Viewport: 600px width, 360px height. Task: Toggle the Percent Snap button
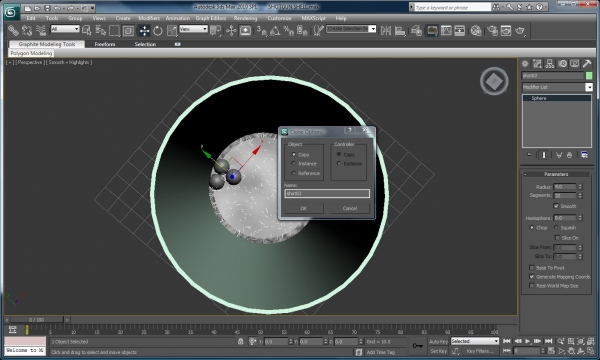click(x=288, y=31)
